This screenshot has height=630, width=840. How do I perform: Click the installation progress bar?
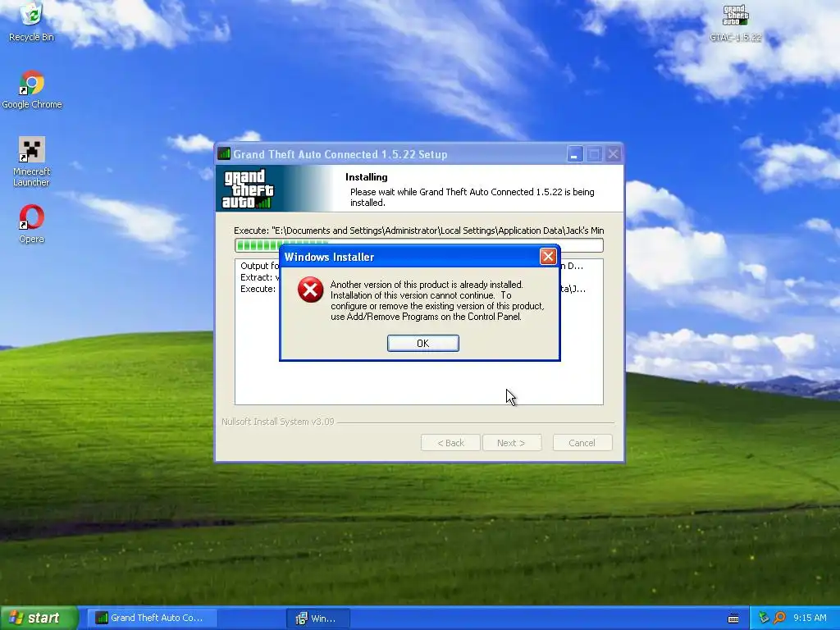[419, 245]
